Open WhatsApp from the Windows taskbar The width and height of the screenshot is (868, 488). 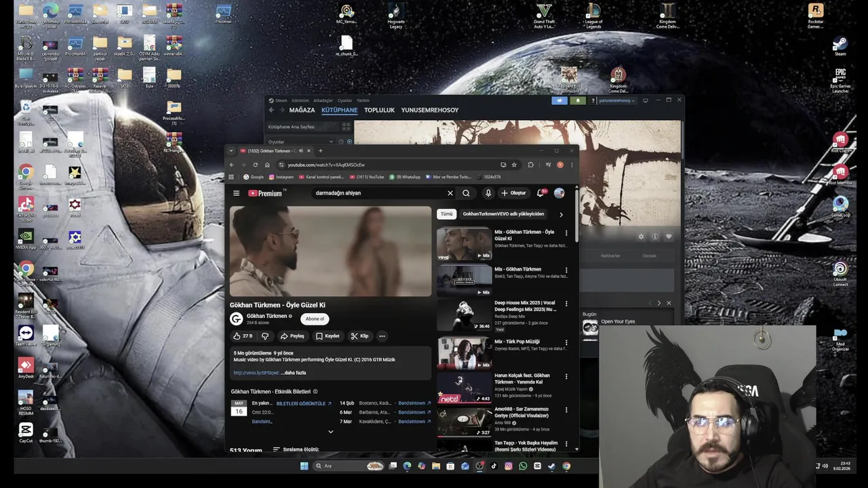point(523,466)
